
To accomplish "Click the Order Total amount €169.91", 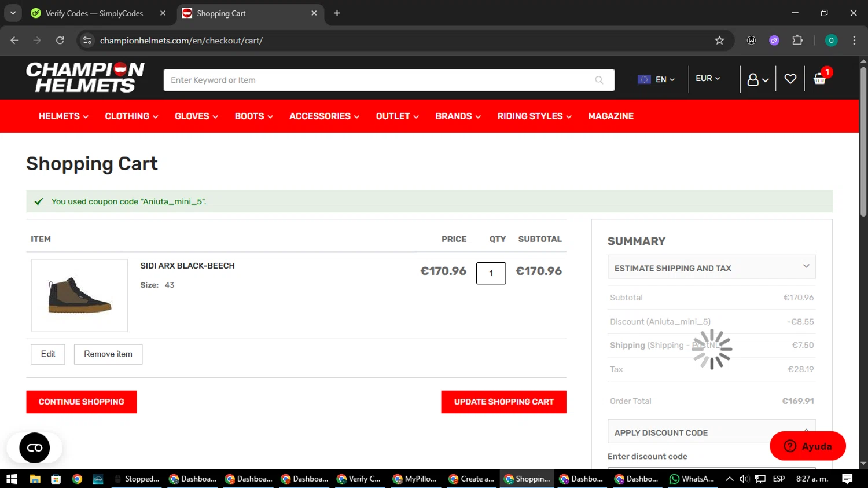I will click(798, 401).
